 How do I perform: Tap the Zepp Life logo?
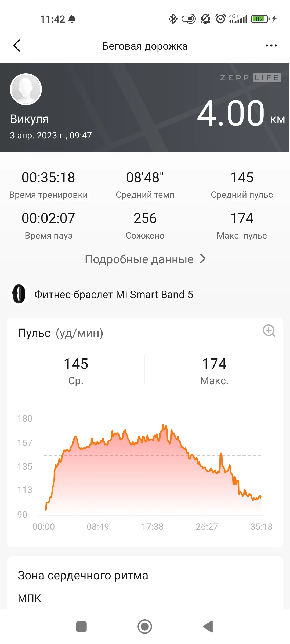(x=250, y=78)
